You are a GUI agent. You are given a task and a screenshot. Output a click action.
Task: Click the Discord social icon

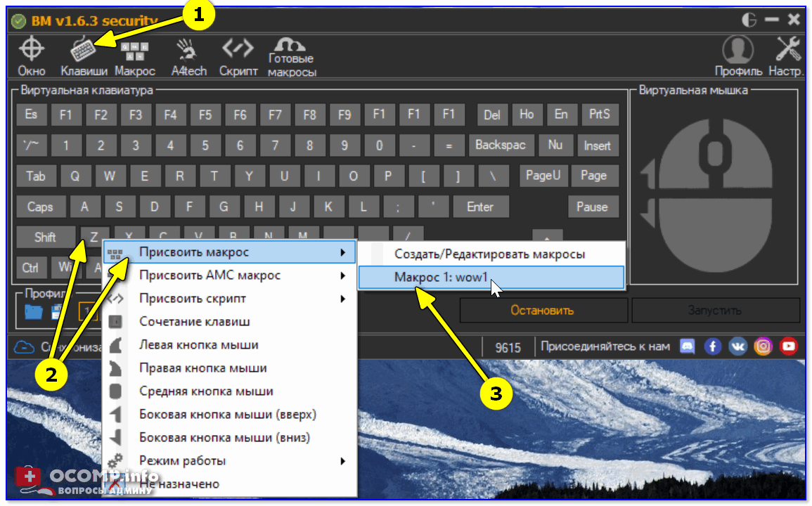(687, 346)
